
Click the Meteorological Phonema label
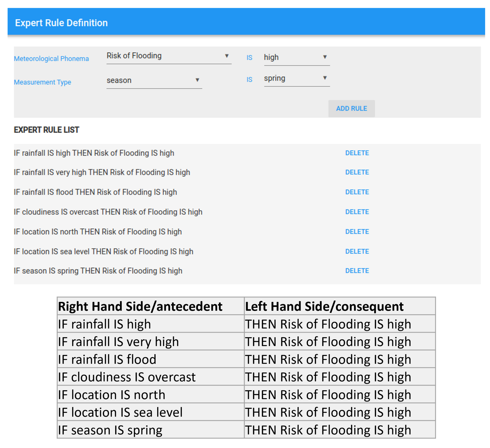click(51, 59)
